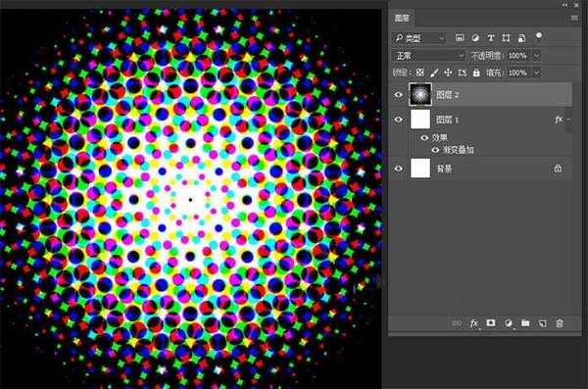This screenshot has height=389, width=588.
Task: Filter layers by adjustment layer icon
Action: pyautogui.click(x=475, y=37)
